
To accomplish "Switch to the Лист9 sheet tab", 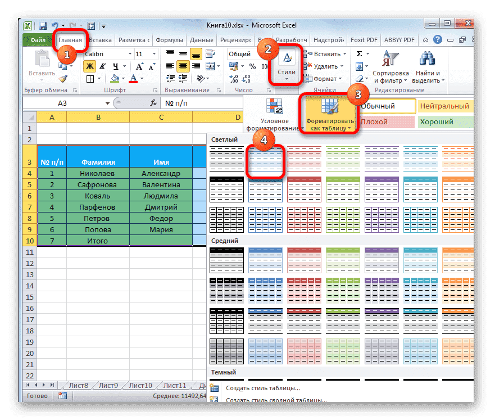I will [108, 385].
